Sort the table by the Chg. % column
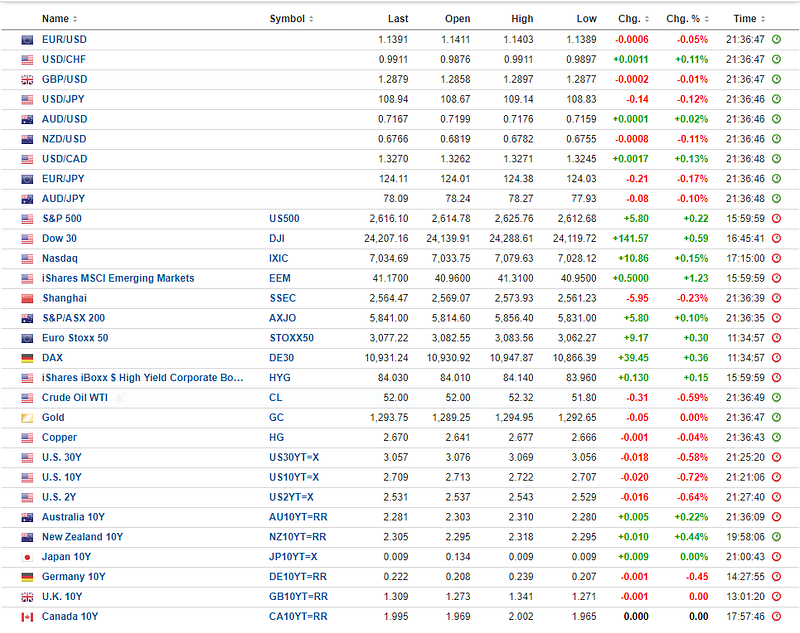 click(687, 19)
